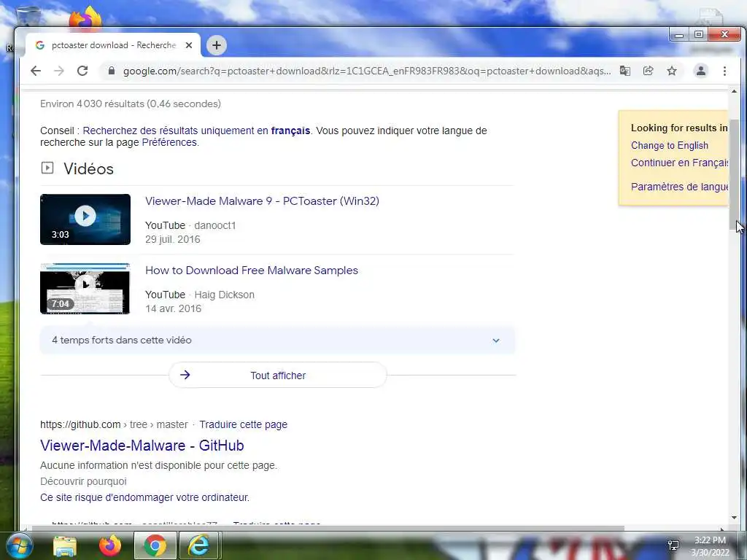Open the Préférences link
Image resolution: width=747 pixels, height=560 pixels.
(x=169, y=142)
